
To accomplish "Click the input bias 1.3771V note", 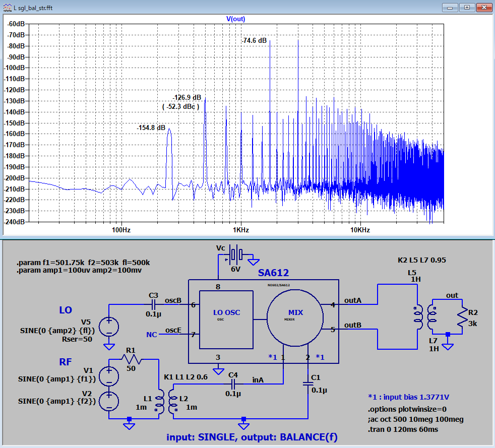I will pos(408,397).
